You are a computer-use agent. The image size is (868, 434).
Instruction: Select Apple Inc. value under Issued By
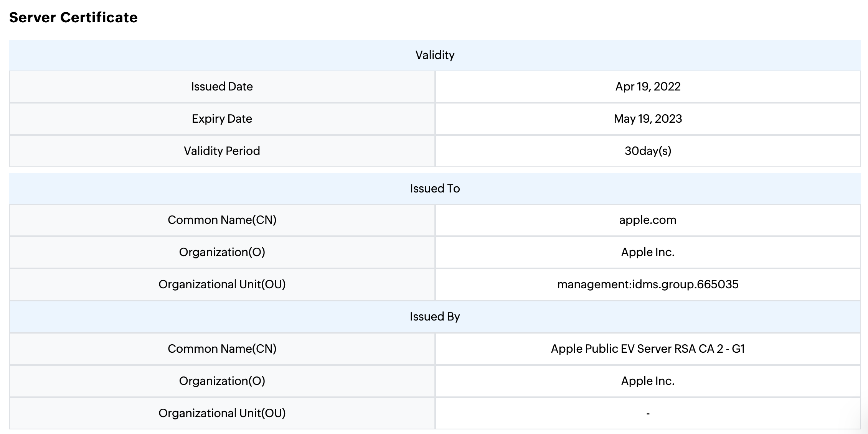click(648, 381)
